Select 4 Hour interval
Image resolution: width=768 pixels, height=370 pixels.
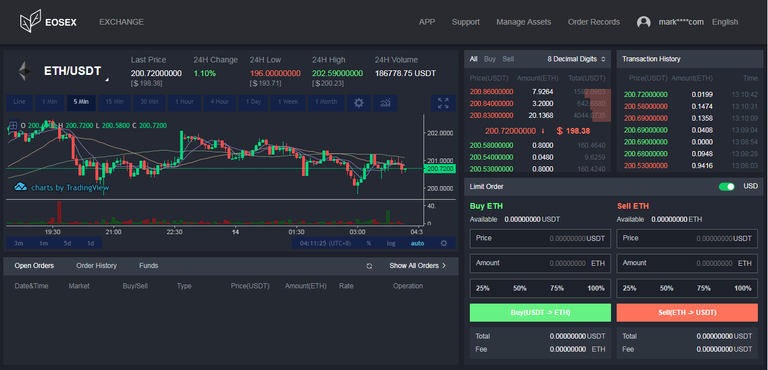coord(219,102)
